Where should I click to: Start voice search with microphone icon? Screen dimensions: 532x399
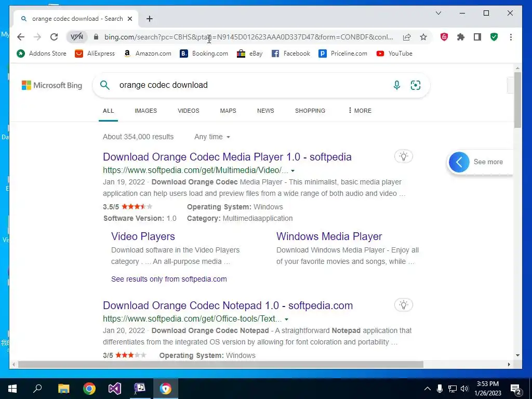coord(396,85)
